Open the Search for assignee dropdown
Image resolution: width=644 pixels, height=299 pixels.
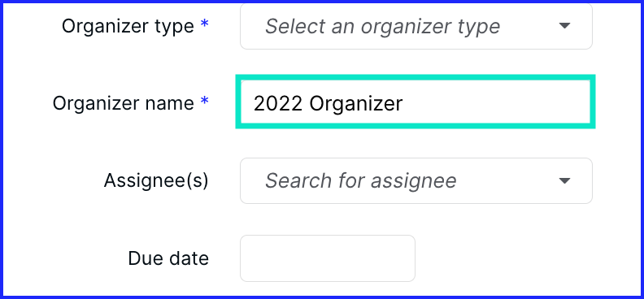click(x=416, y=180)
